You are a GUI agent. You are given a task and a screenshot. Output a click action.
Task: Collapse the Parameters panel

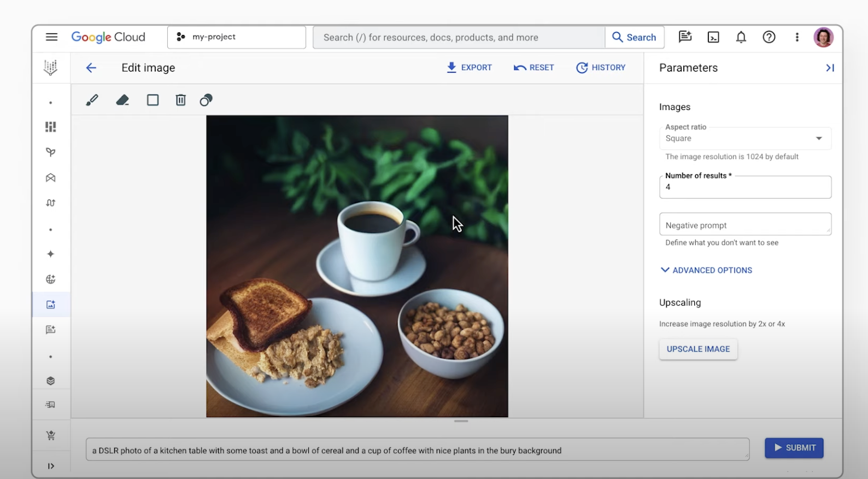tap(830, 68)
